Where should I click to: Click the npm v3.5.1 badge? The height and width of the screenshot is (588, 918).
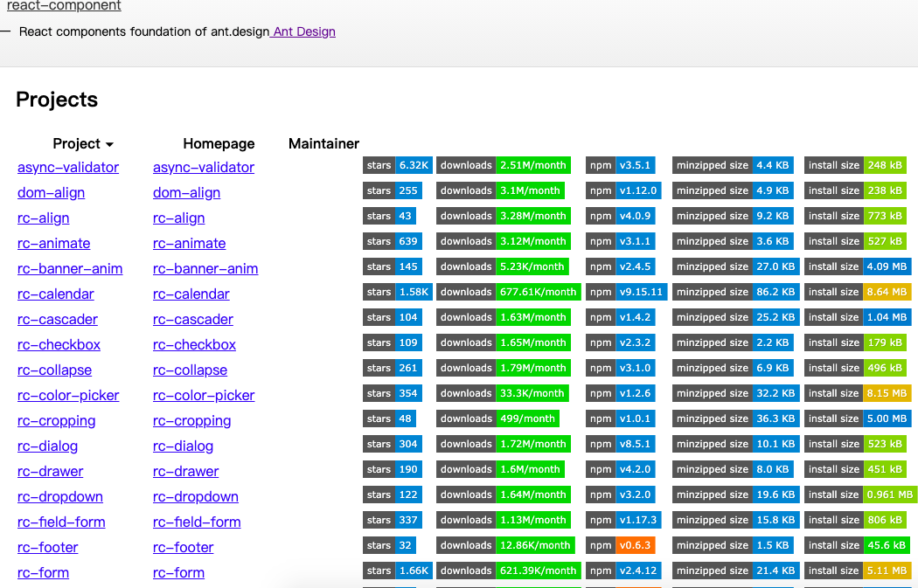click(x=620, y=166)
